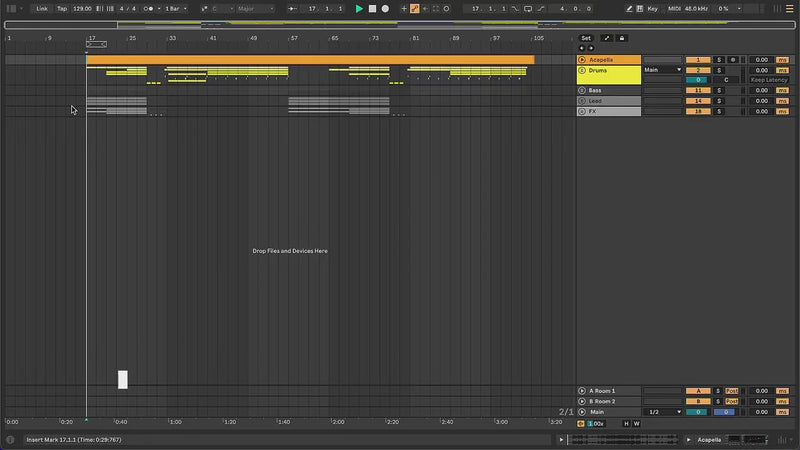Image resolution: width=800 pixels, height=450 pixels.
Task: Open the Drums track Main routing dropdown
Action: point(662,70)
